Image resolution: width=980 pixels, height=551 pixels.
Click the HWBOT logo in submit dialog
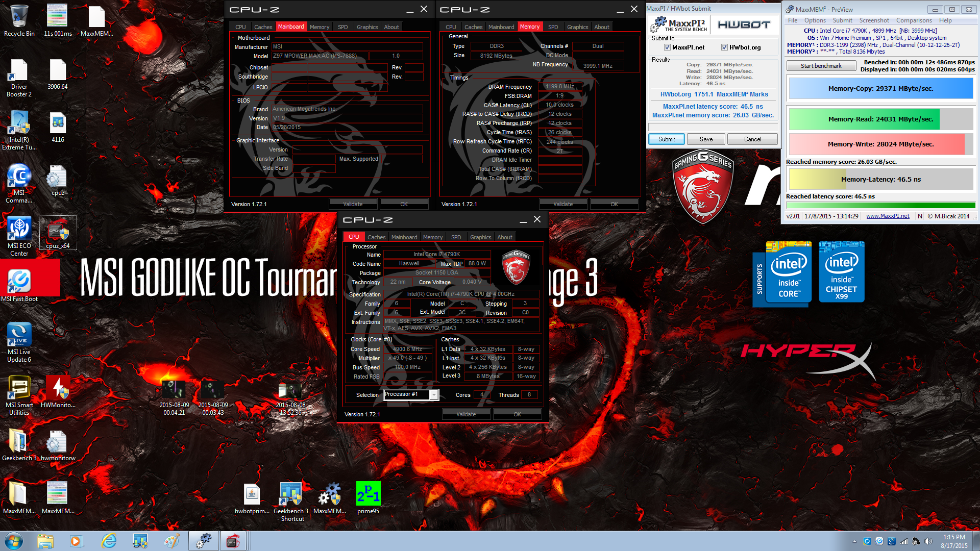tap(744, 24)
